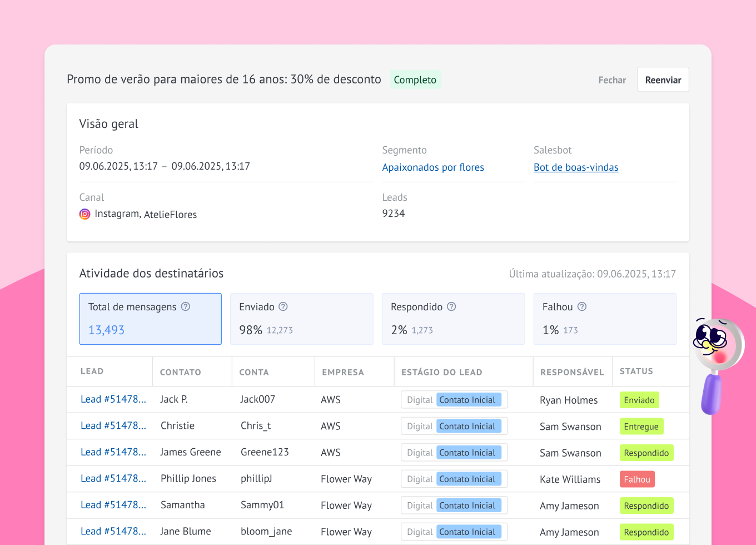This screenshot has height=545, width=756.
Task: Click help icon beside Enviado
Action: (x=283, y=306)
